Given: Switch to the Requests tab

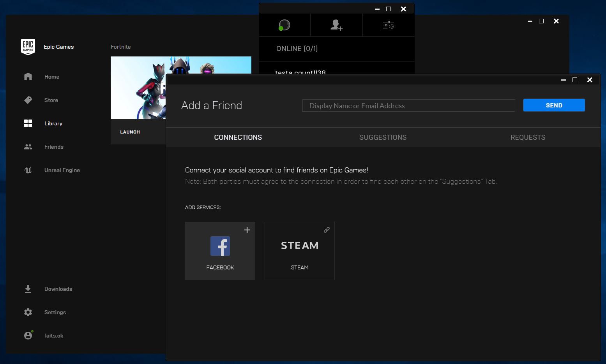Looking at the screenshot, I should [x=528, y=137].
